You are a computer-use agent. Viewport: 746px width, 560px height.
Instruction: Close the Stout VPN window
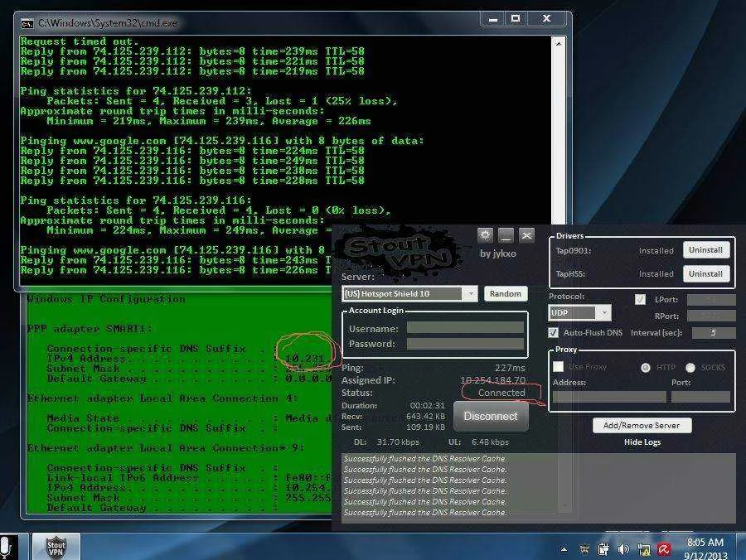click(x=526, y=234)
